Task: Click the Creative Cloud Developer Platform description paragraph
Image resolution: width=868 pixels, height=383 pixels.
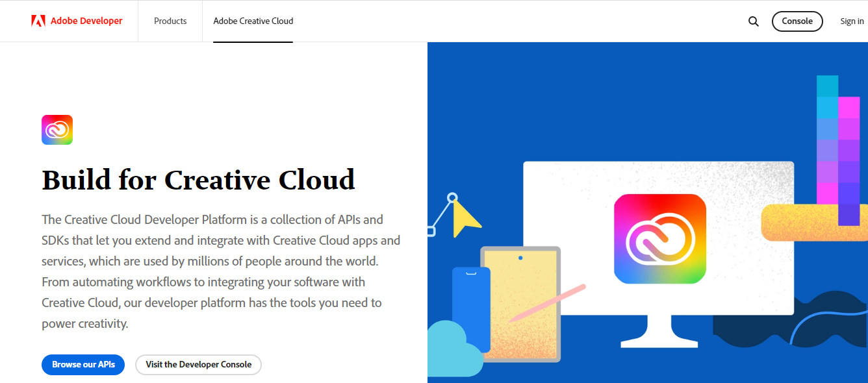Action: coord(221,271)
